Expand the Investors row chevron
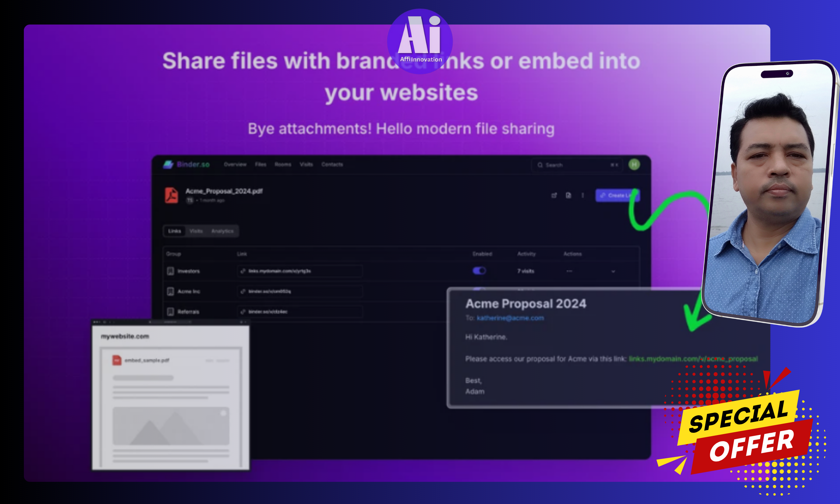The width and height of the screenshot is (840, 504). 613,271
